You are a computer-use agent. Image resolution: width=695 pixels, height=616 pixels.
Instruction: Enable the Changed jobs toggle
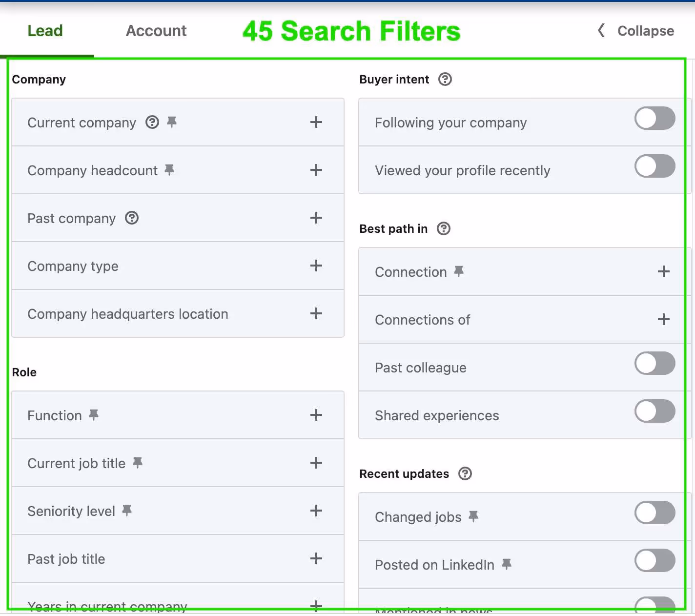coord(654,513)
